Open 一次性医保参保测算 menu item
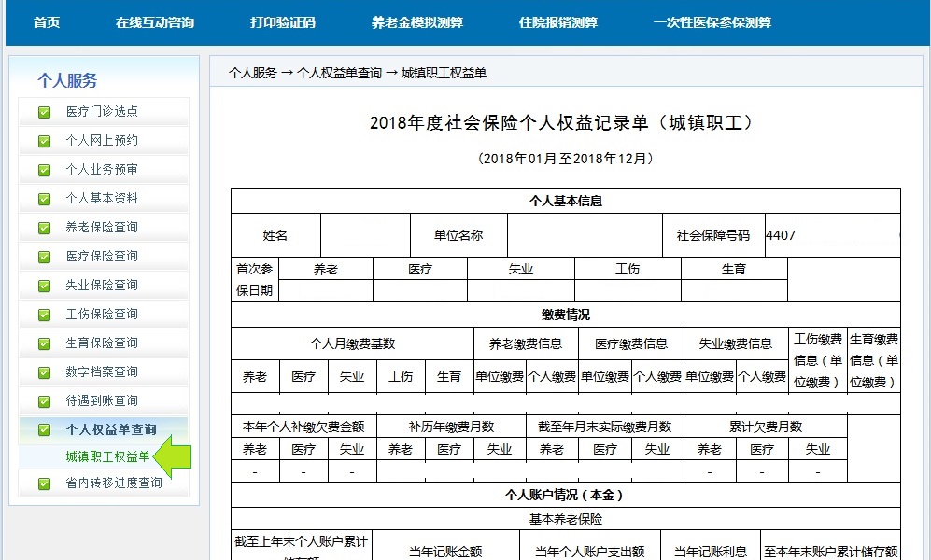The width and height of the screenshot is (931, 560). 712,22
